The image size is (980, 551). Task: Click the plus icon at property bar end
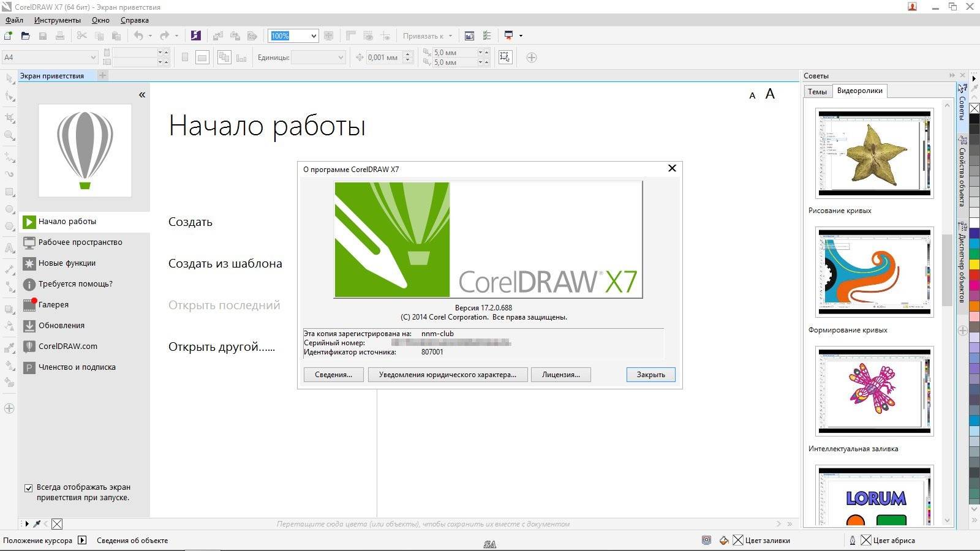(532, 58)
